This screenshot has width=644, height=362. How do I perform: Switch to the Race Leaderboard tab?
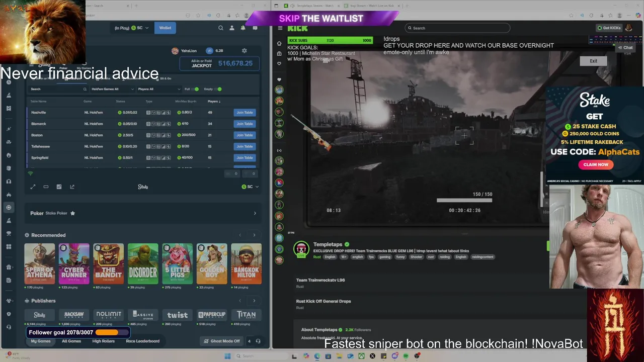coord(142,341)
